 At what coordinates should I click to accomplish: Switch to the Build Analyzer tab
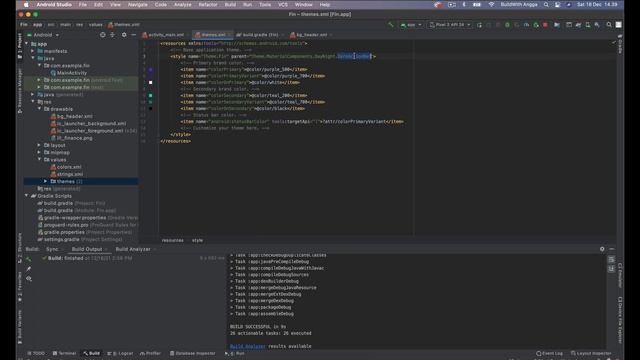(133, 249)
